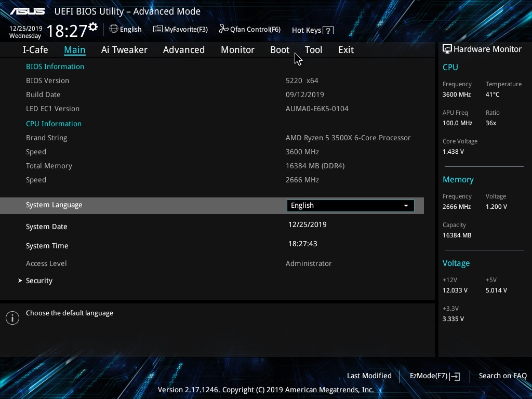Open the Monitor tab
Image resolution: width=532 pixels, height=399 pixels.
click(237, 49)
